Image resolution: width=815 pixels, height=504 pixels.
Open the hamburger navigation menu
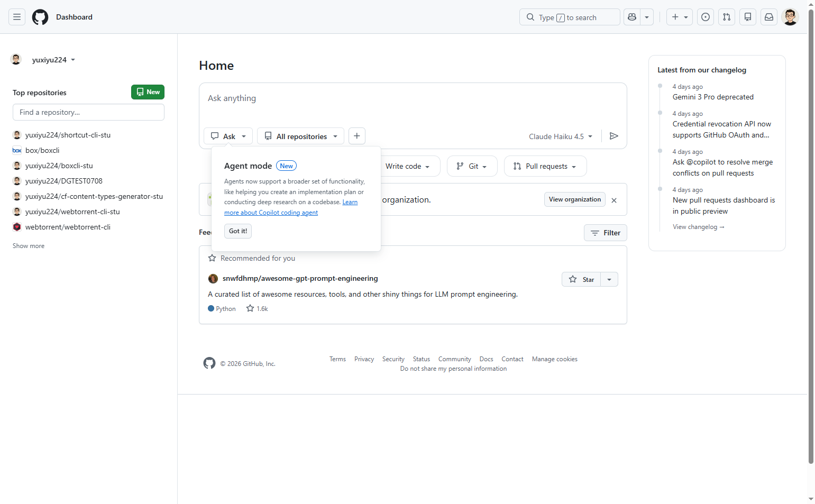(17, 17)
